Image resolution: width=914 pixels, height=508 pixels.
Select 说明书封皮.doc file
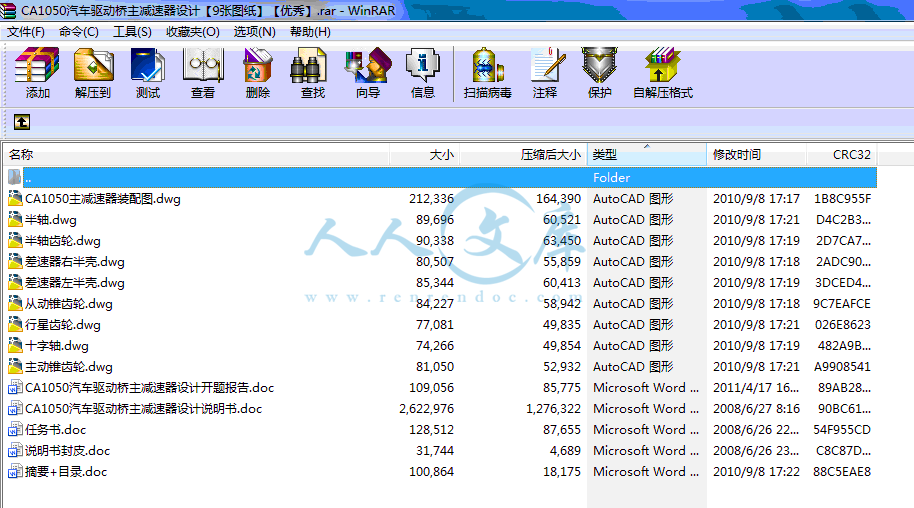click(67, 451)
